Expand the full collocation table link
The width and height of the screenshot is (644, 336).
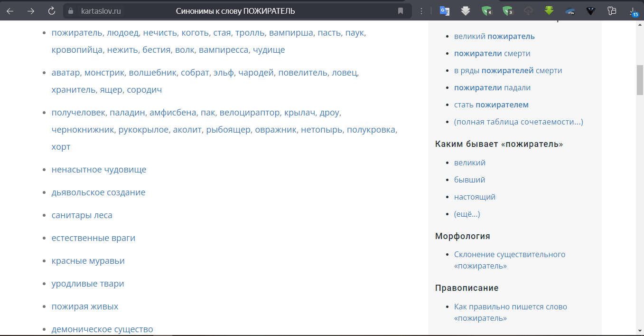(518, 122)
